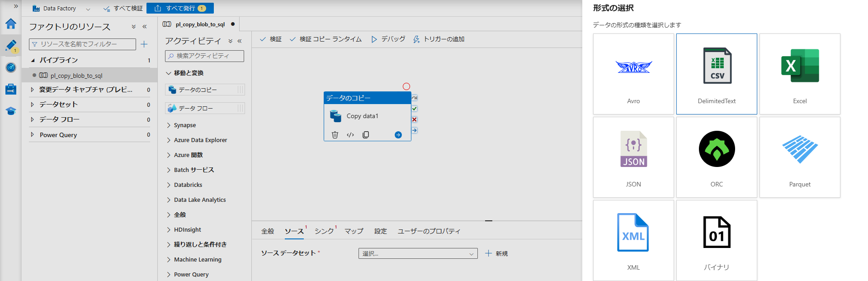868x281 pixels.
Task: Open the Learning Center graduation cap icon
Action: (x=11, y=111)
